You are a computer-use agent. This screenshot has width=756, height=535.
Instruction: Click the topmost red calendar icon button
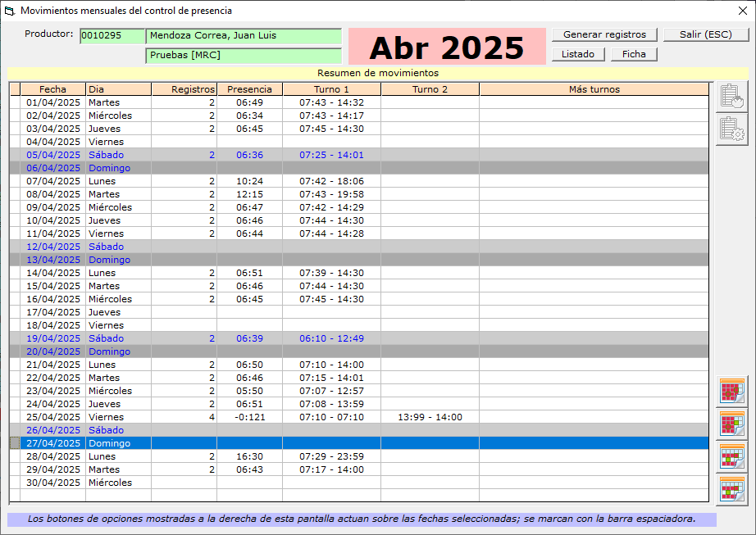pos(731,392)
